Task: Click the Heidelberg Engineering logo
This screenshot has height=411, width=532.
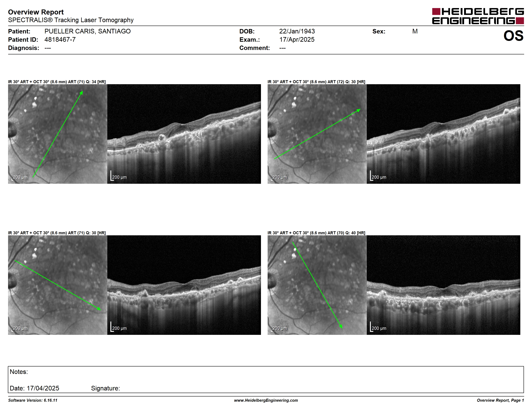Action: click(x=478, y=16)
